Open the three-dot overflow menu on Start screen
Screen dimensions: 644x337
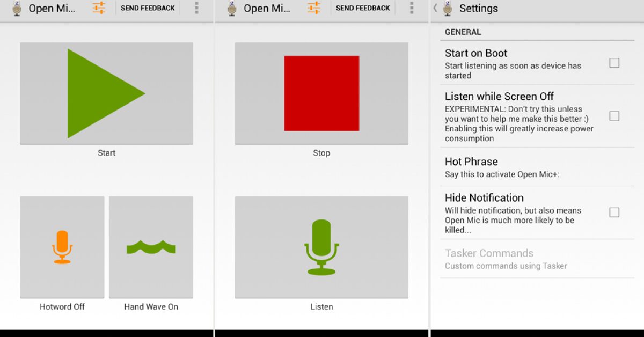coord(196,8)
